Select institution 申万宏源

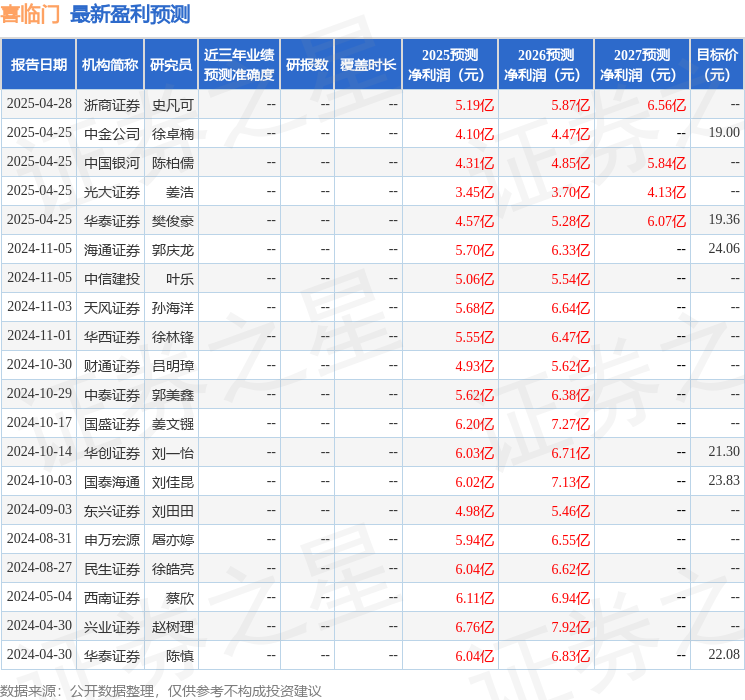112,540
